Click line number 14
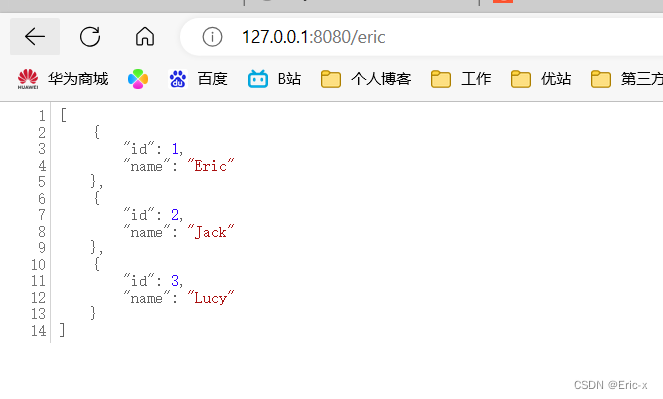 coord(38,331)
